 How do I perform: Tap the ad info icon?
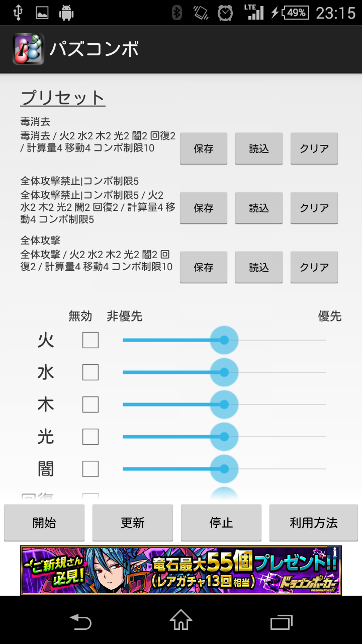(335, 552)
